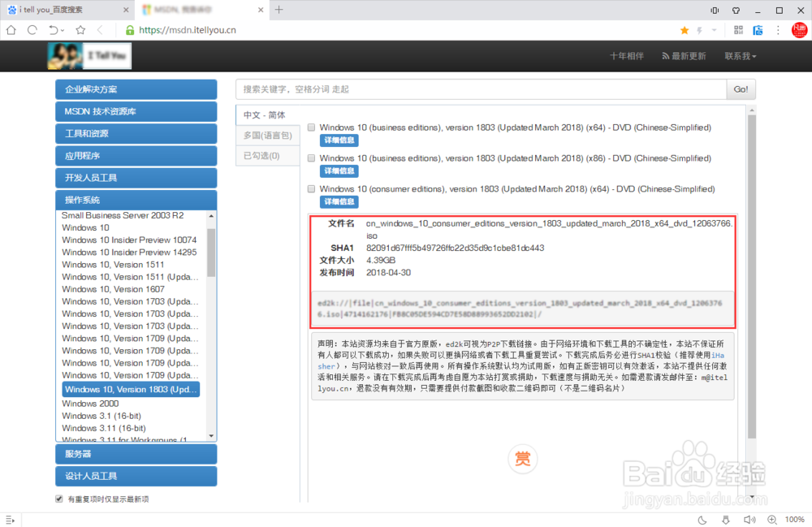Check the consumer editions x64 DVD checkbox
Viewport: 812px width, 527px height.
(311, 189)
